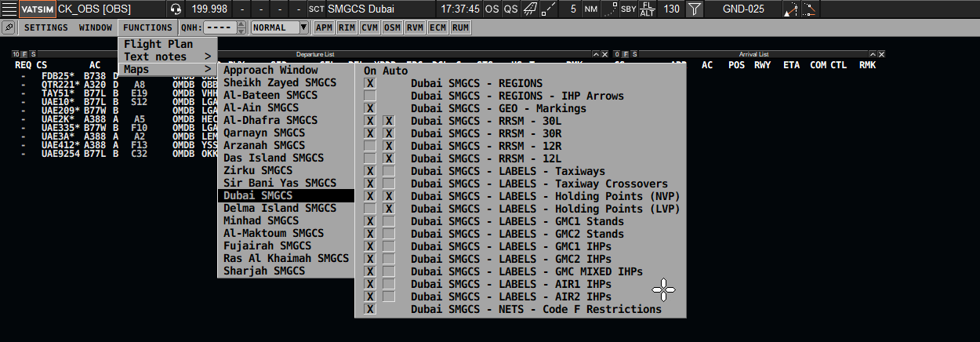Image resolution: width=980 pixels, height=342 pixels.
Task: Select Flight Plan from Functions menu
Action: coord(169,44)
